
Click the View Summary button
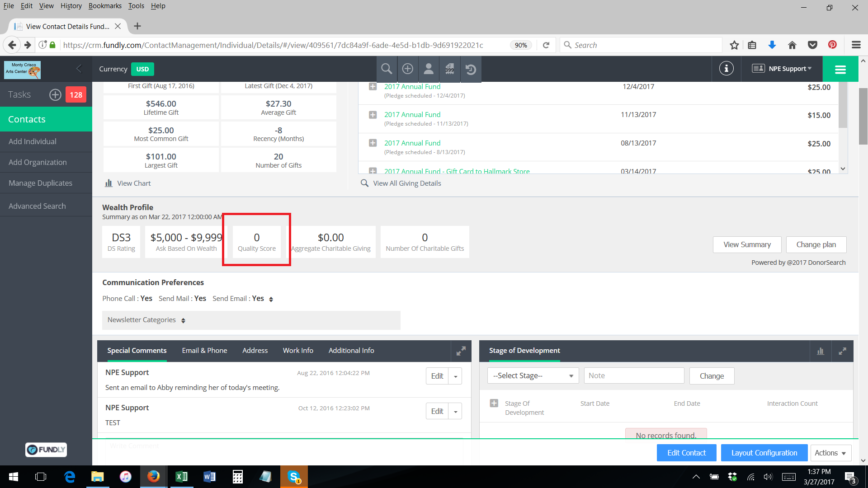(747, 244)
